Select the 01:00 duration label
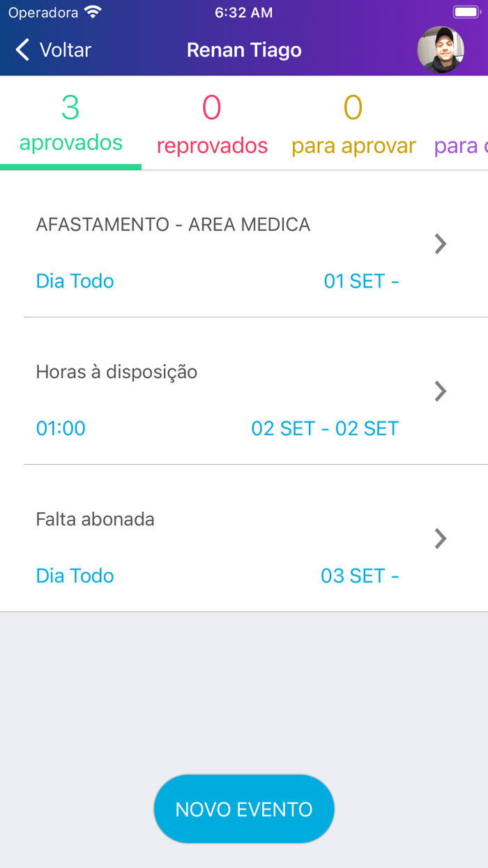The height and width of the screenshot is (868, 488). coord(61,428)
